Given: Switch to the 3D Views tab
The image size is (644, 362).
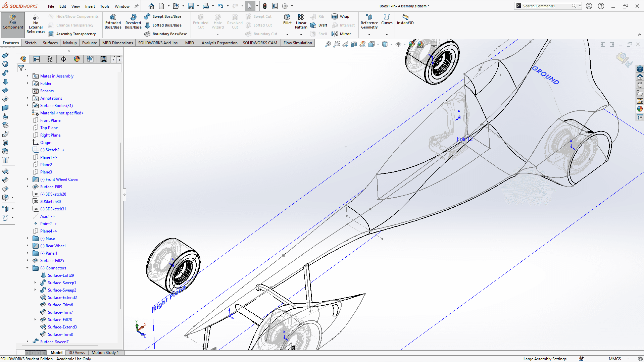Looking at the screenshot, I should point(77,353).
